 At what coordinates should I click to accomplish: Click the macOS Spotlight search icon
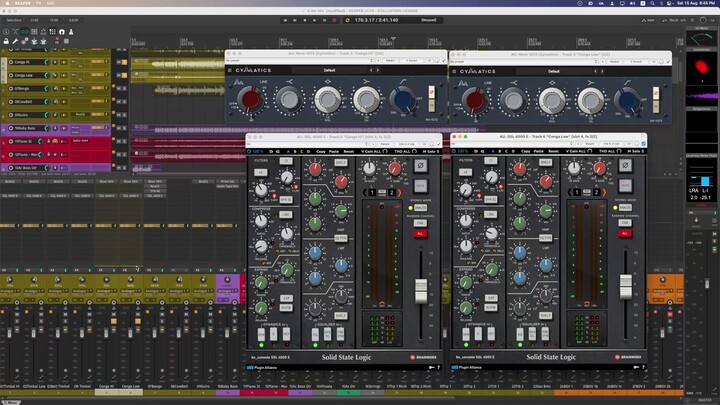(x=652, y=3)
